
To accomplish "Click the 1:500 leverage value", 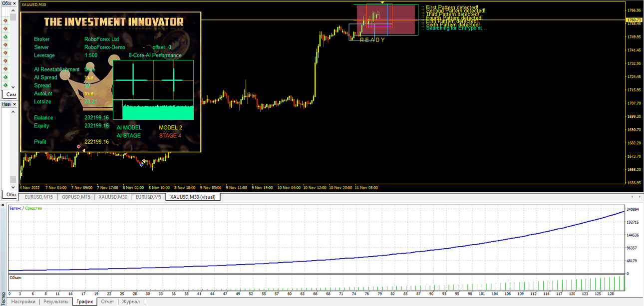I will 91,55.
